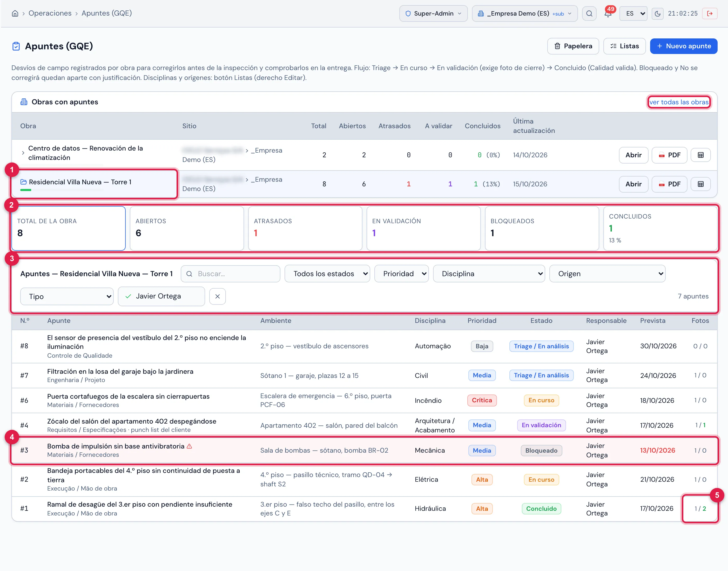The width and height of the screenshot is (728, 571).
Task: Select the Total de la obra card
Action: (x=69, y=228)
